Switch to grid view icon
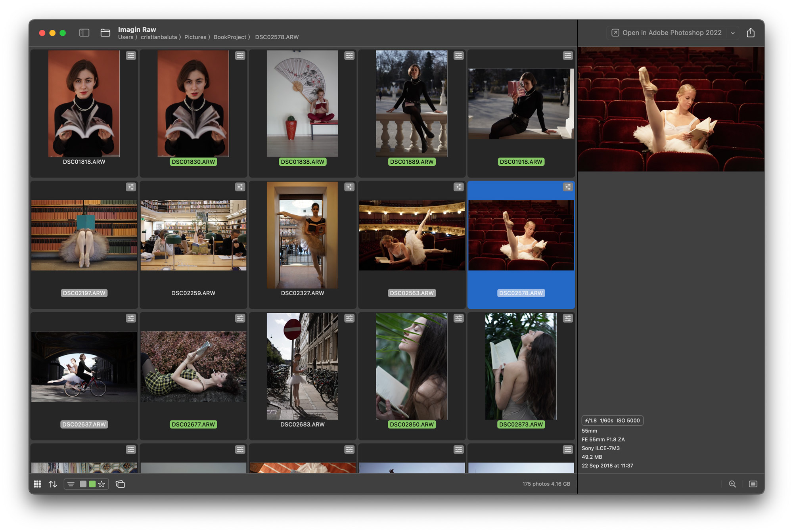Image resolution: width=793 pixels, height=532 pixels. (37, 484)
